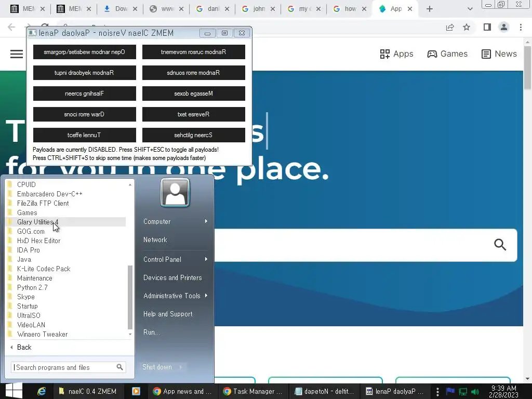The width and height of the screenshot is (532, 399).
Task: Switch to 'naelC 0.4 ZMEM' taskbar folder
Action: [x=87, y=391]
